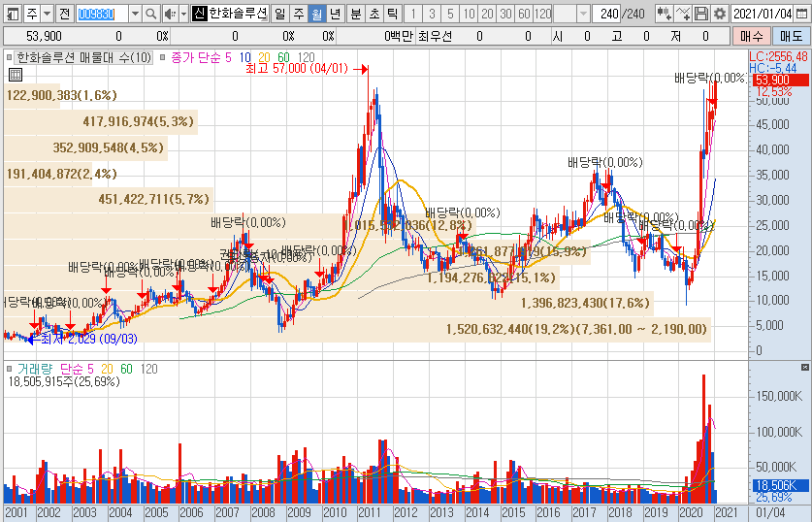
Task: Click the blue volume tag 18,506K
Action: click(x=779, y=485)
